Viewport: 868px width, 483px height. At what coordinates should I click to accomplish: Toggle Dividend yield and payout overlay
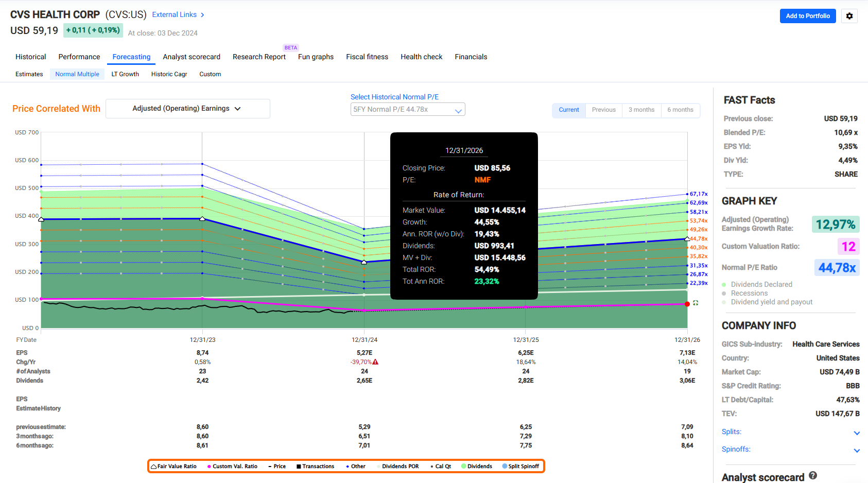(x=771, y=302)
